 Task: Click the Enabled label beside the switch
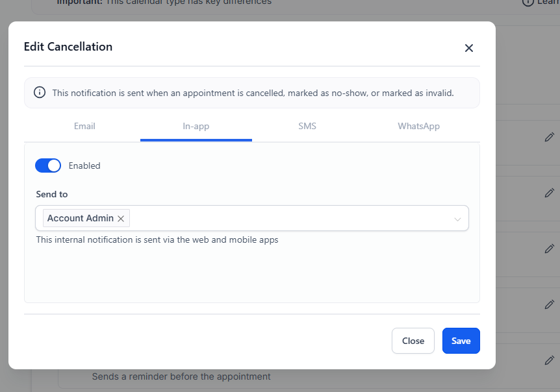(84, 165)
